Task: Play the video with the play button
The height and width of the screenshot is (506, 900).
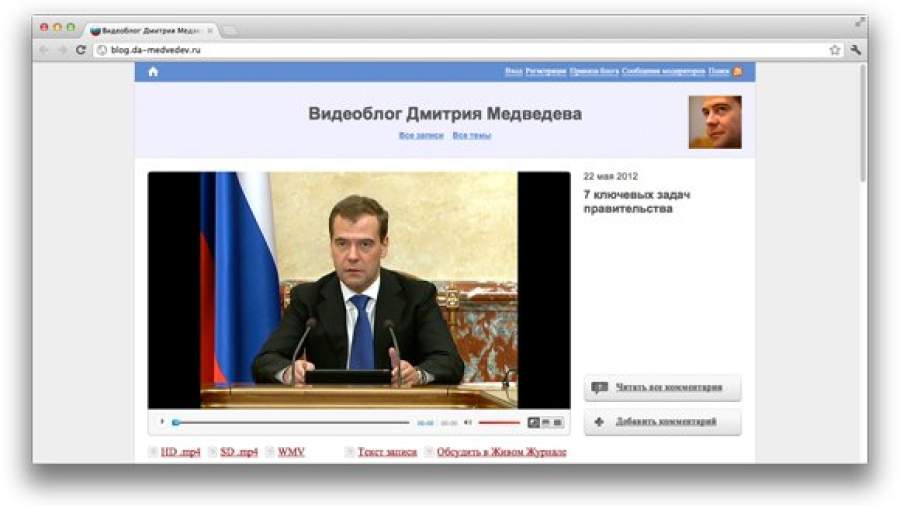Action: [x=162, y=422]
